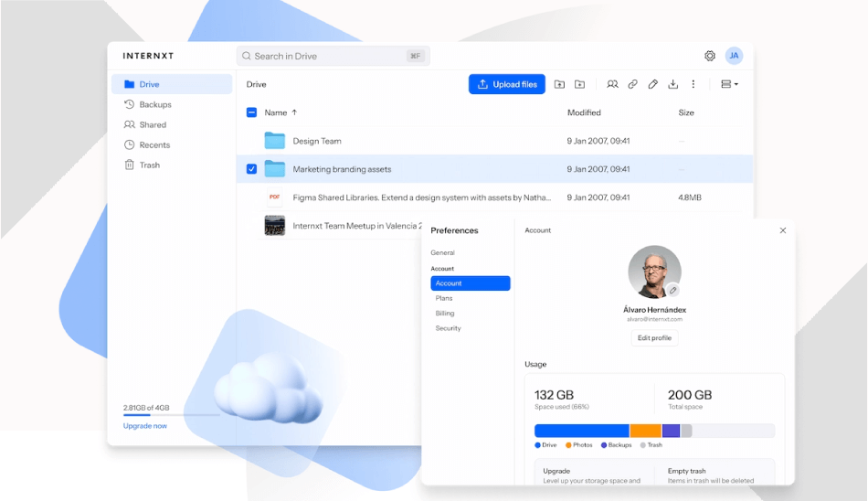
Task: Open the Internxt Team Meetup photo thumbnail
Action: click(x=275, y=226)
